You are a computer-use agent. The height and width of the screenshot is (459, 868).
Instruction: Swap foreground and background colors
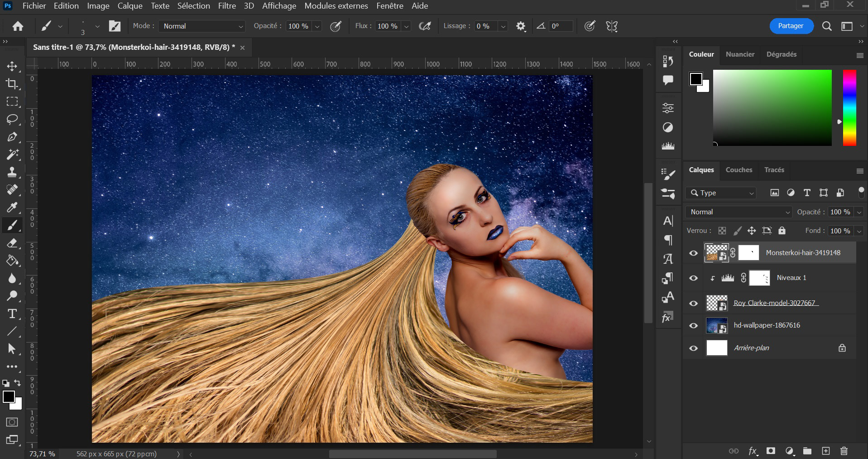17,383
